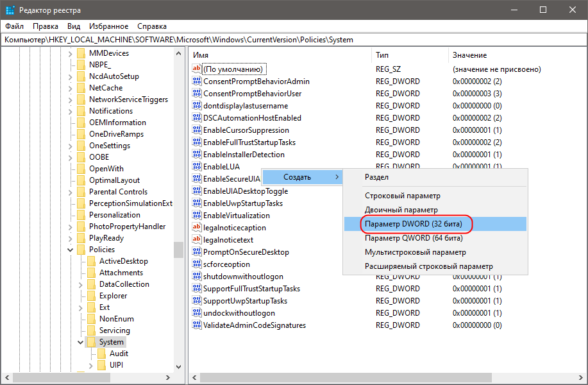Sort by the Значение column header
Screen dimensions: 588x385
pyautogui.click(x=517, y=55)
